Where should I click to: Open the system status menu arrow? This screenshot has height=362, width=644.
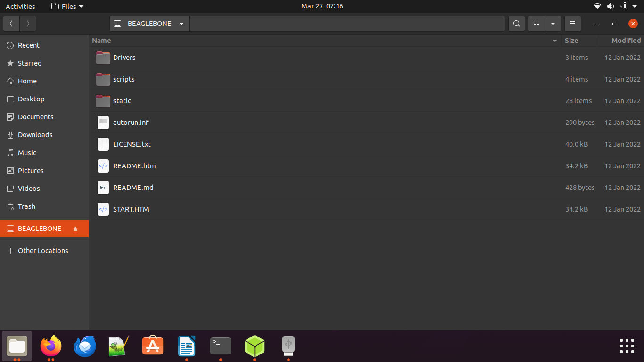[x=635, y=7]
